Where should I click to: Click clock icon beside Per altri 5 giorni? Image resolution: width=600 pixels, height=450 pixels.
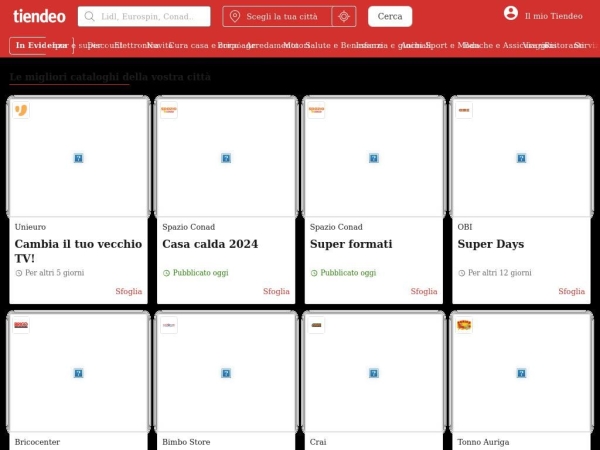click(18, 273)
